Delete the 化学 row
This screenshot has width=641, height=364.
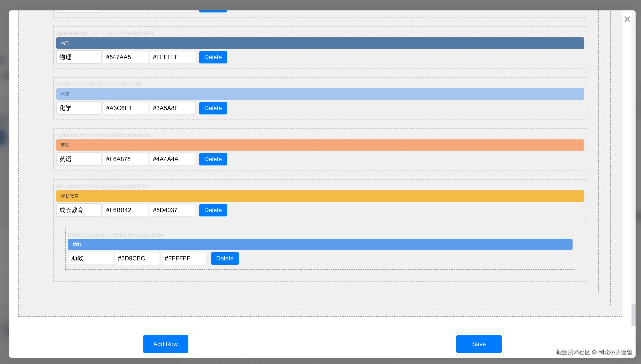click(x=213, y=108)
